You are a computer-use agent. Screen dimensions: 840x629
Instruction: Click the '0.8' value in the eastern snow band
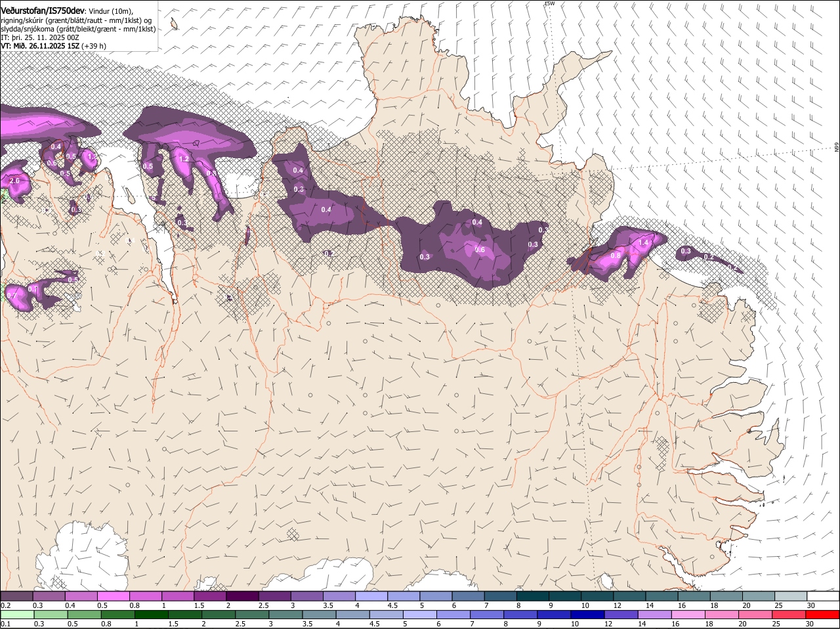point(616,256)
